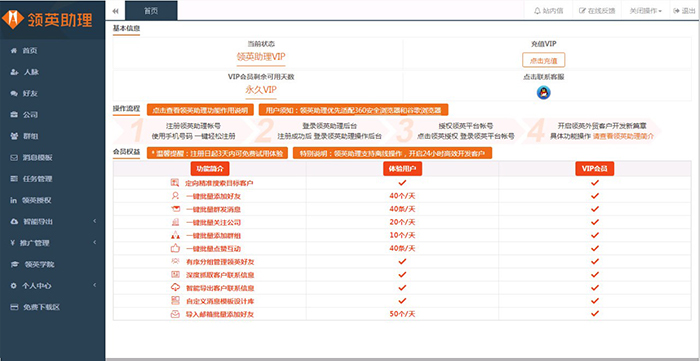700x361 pixels.
Task: Click the 20个/天 cell
Action: pos(402,222)
